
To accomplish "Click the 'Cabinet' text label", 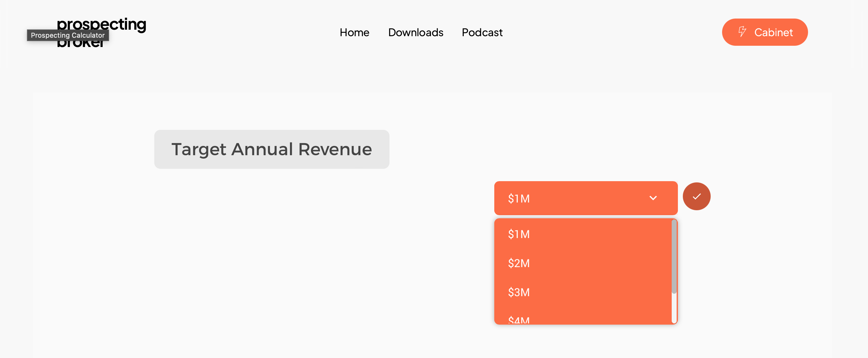I will (x=773, y=32).
